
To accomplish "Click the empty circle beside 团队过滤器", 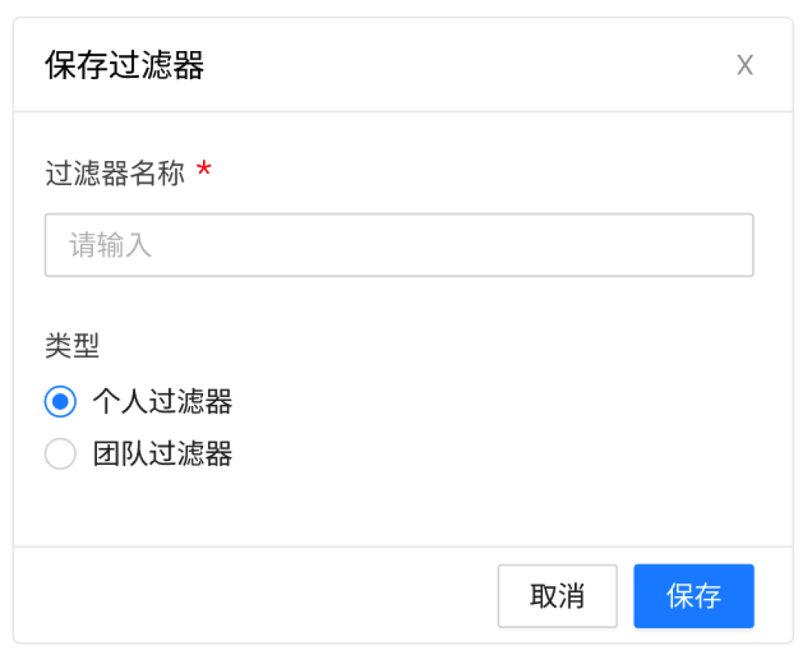I will (60, 454).
